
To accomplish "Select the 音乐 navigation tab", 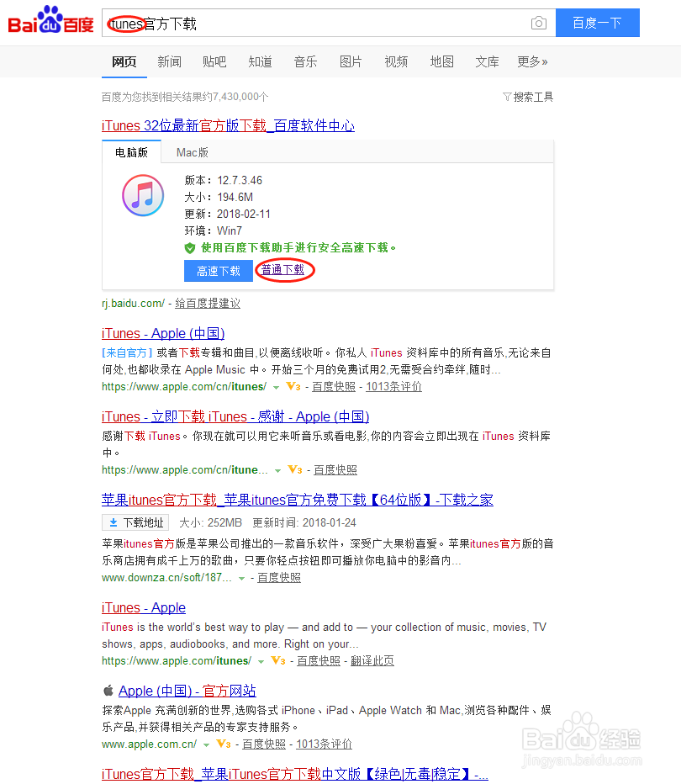I will (x=305, y=61).
